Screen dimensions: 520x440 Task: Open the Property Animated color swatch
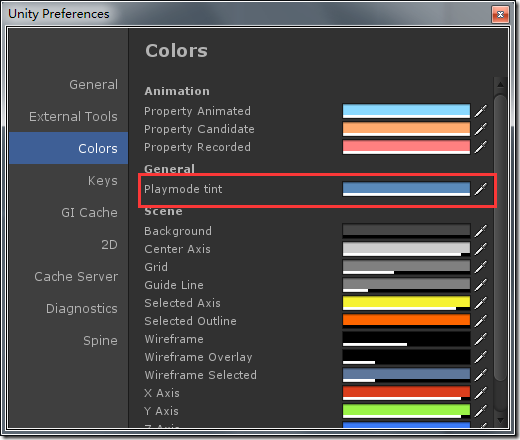[x=406, y=111]
